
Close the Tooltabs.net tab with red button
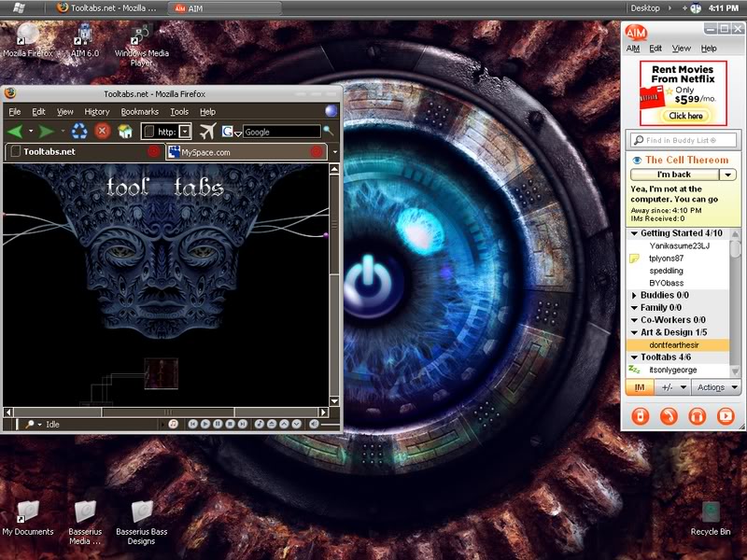pos(153,151)
